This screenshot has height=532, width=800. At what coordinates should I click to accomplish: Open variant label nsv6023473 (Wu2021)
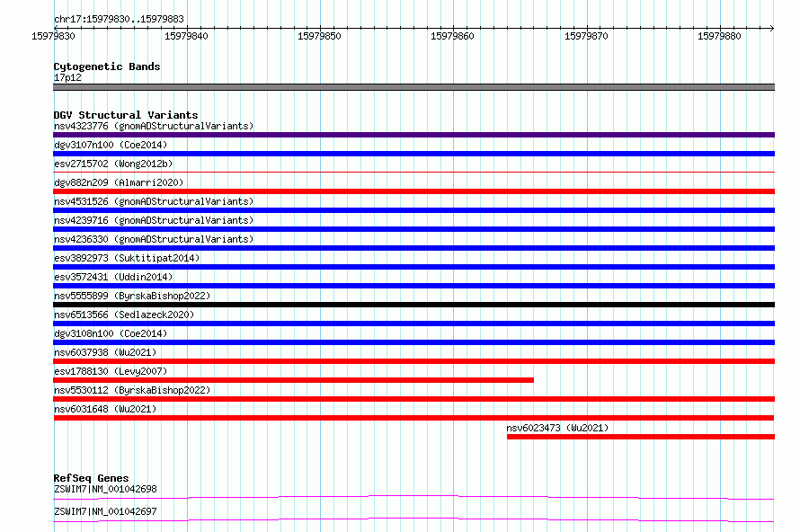pyautogui.click(x=557, y=428)
